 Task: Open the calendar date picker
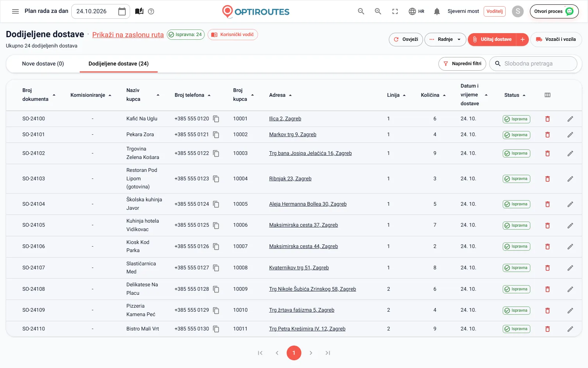pyautogui.click(x=122, y=11)
